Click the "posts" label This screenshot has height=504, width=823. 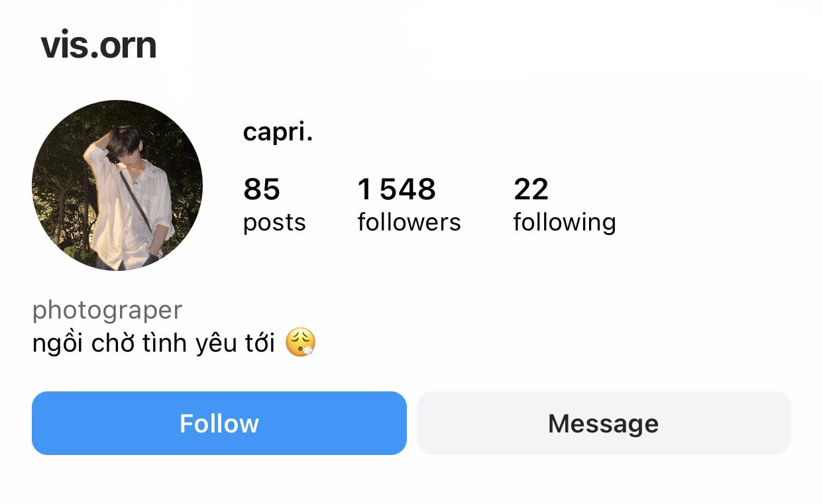(x=274, y=223)
